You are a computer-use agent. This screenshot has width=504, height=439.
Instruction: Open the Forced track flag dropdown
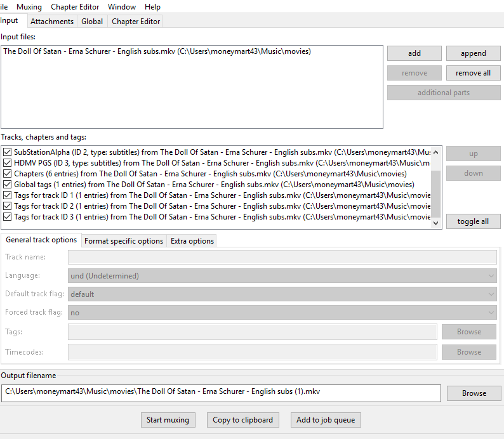pyautogui.click(x=282, y=313)
